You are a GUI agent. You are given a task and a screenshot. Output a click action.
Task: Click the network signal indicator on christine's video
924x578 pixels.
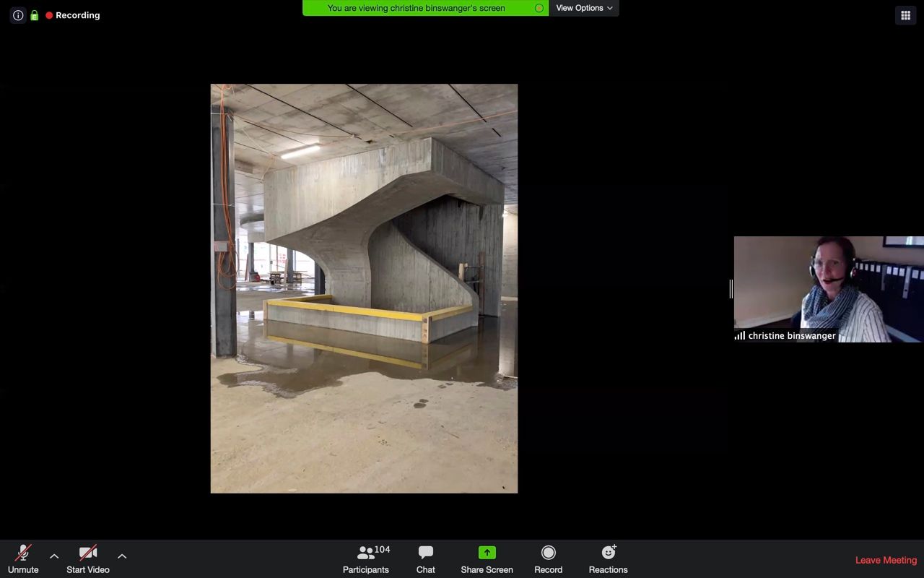(740, 335)
